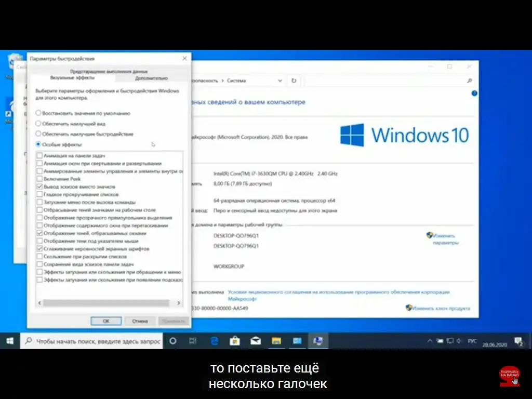The width and height of the screenshot is (532, 399).
Task: Click the magnifier icon in System search box
Action: [470, 81]
